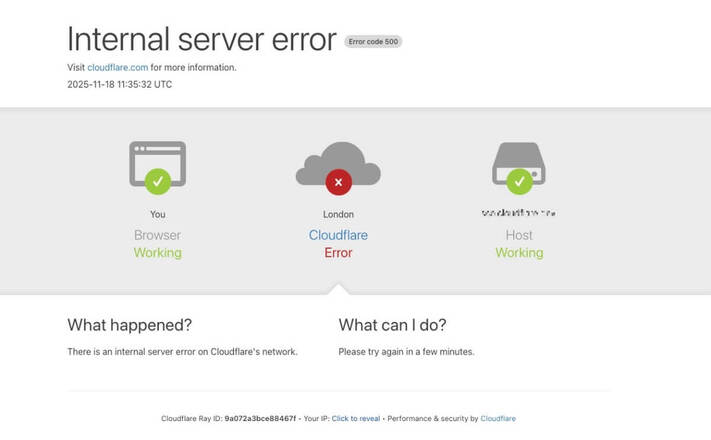This screenshot has width=711, height=440.
Task: Open the blue Cloudflare link under London
Action: [x=338, y=235]
